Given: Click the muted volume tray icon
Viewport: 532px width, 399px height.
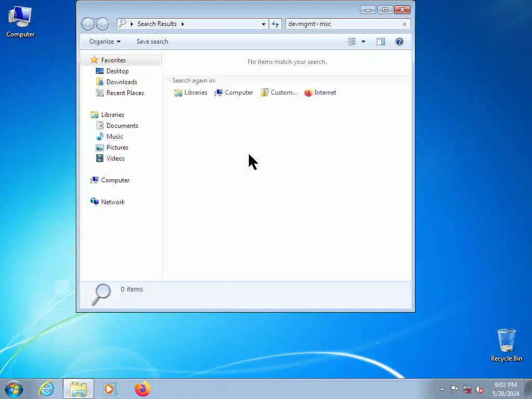Looking at the screenshot, I should [480, 390].
